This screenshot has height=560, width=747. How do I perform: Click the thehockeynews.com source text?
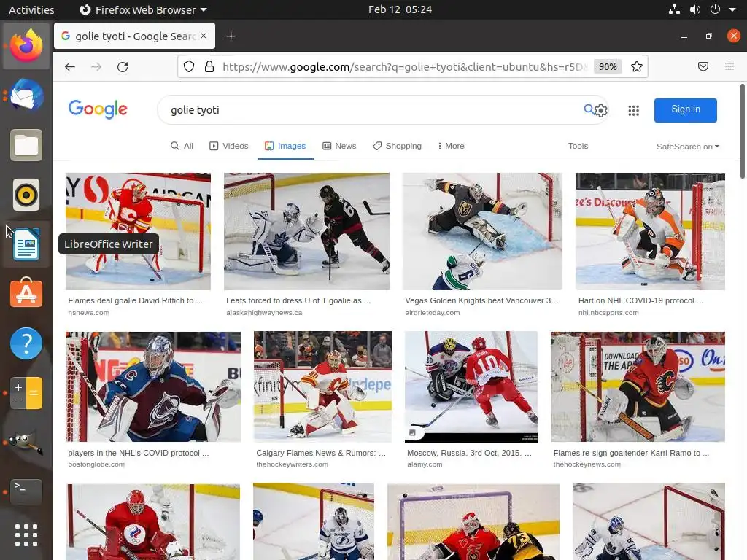587,464
